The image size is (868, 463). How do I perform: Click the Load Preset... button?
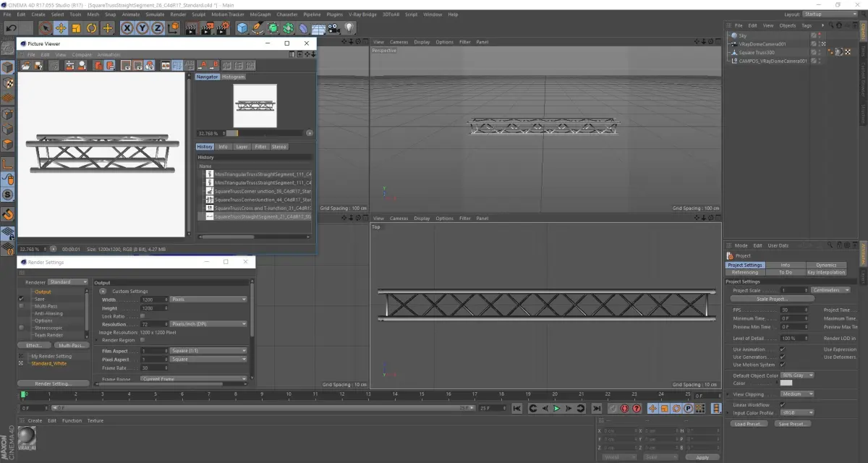coord(750,424)
